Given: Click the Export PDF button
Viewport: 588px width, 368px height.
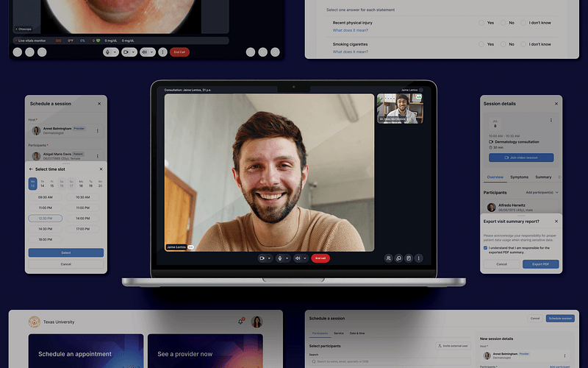Looking at the screenshot, I should [x=540, y=263].
